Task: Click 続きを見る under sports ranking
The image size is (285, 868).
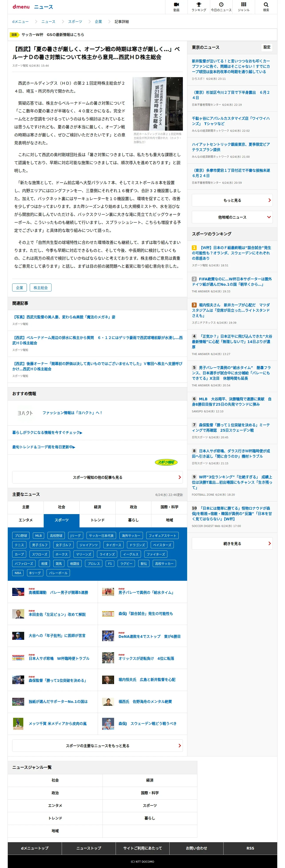Action: tap(232, 543)
